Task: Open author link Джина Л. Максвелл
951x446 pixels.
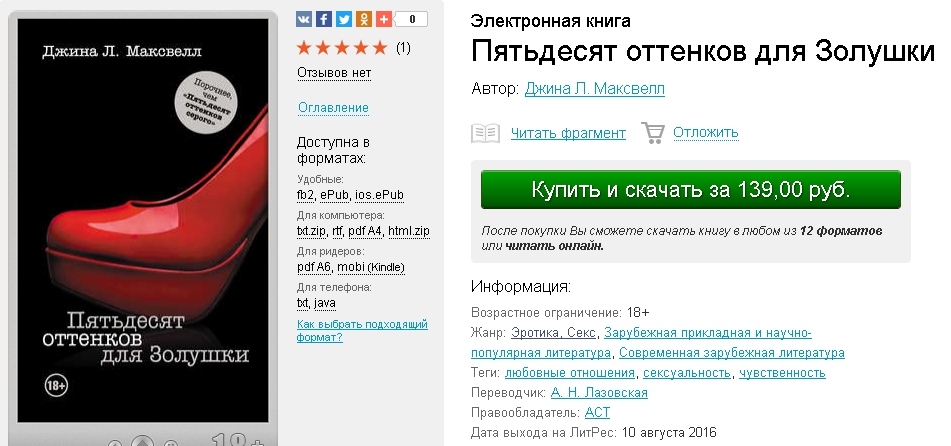Action: [594, 89]
